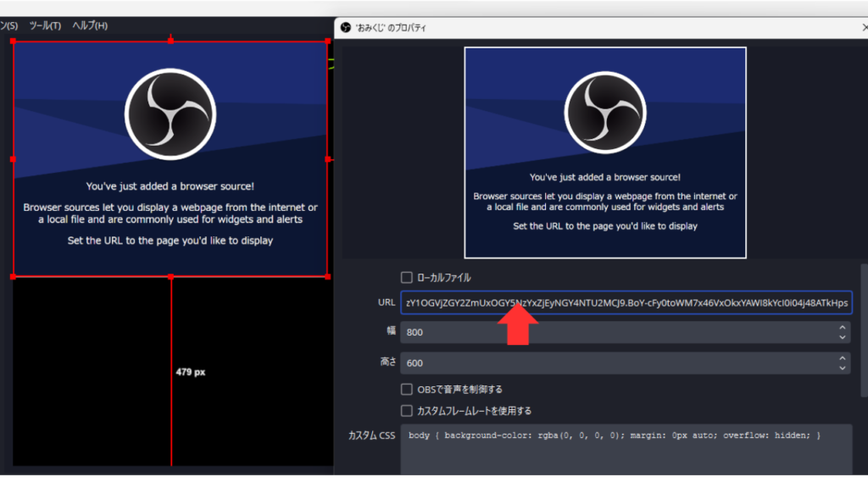Open the ヘルプ(H) menu

pyautogui.click(x=90, y=25)
